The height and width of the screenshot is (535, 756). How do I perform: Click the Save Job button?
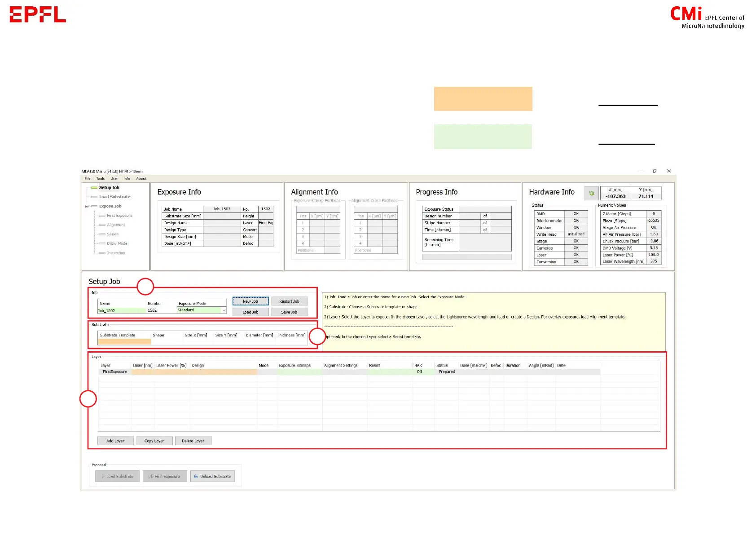289,312
